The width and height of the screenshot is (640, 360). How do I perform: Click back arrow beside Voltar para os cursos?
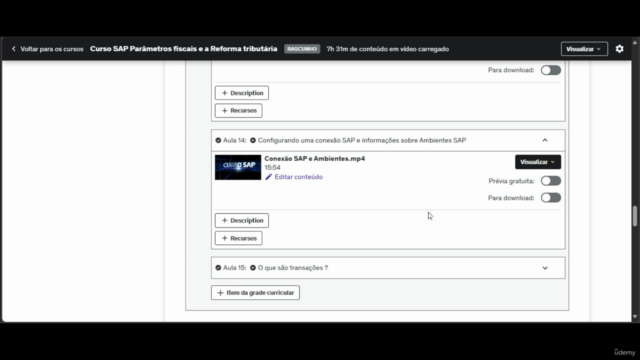[13, 49]
